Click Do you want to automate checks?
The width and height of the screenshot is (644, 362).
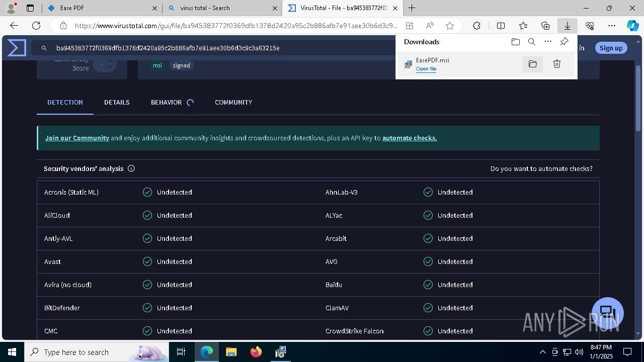(541, 168)
